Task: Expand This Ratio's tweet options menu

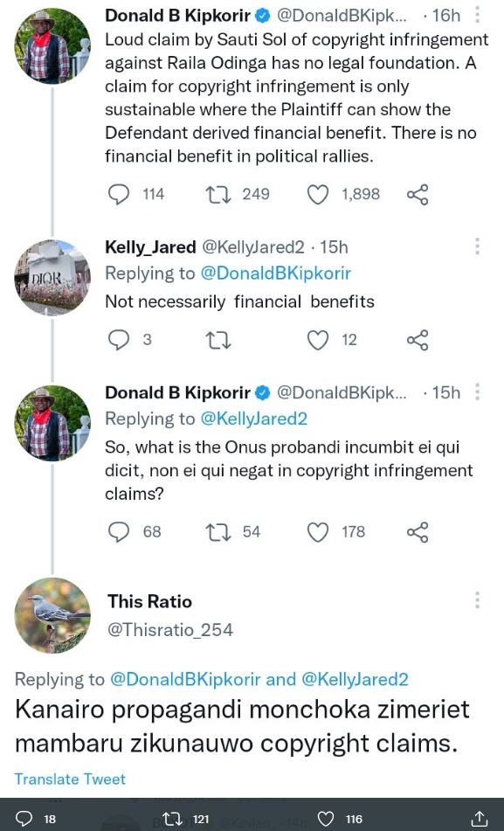Action: (478, 600)
